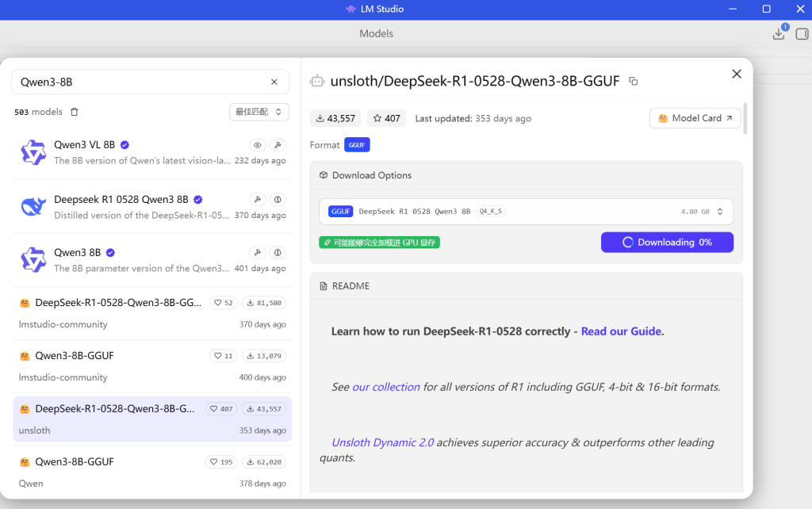The width and height of the screenshot is (812, 509).
Task: Focus the Qwen3-8B search field
Action: click(150, 82)
